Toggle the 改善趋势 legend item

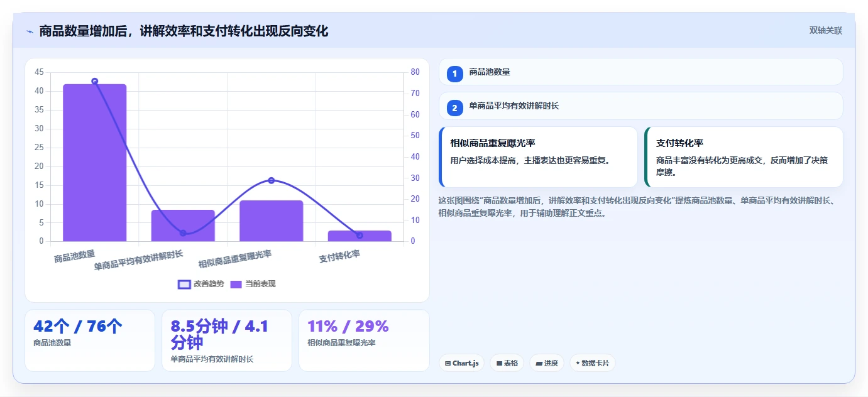tap(201, 284)
